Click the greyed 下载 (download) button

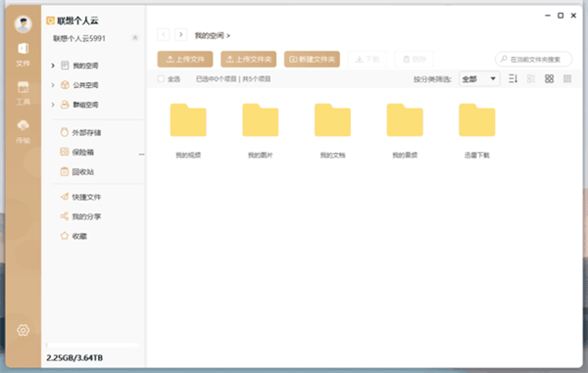coord(367,59)
